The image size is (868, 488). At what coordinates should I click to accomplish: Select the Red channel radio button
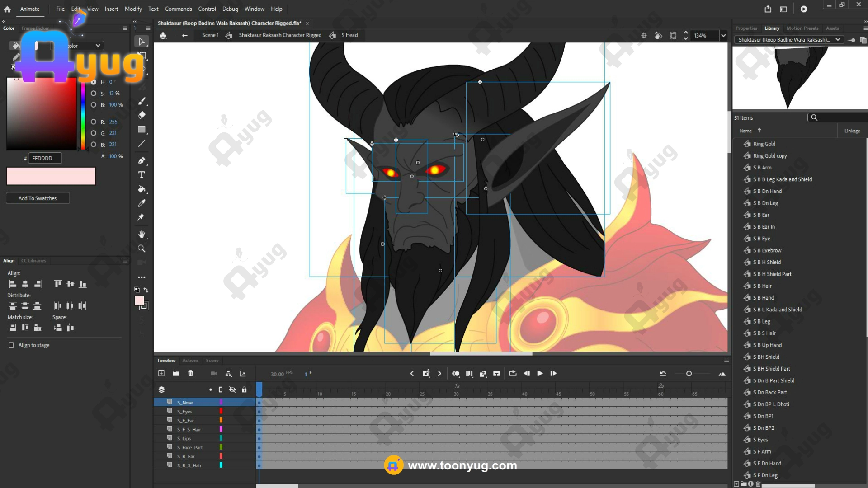[94, 122]
